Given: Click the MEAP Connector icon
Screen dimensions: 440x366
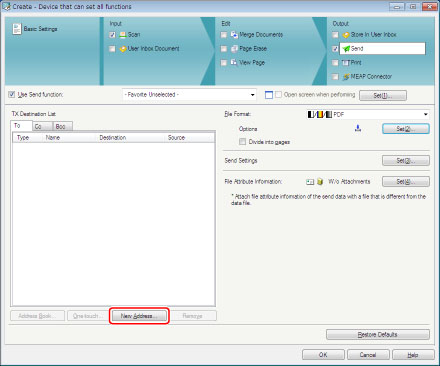Looking at the screenshot, I should [x=346, y=77].
